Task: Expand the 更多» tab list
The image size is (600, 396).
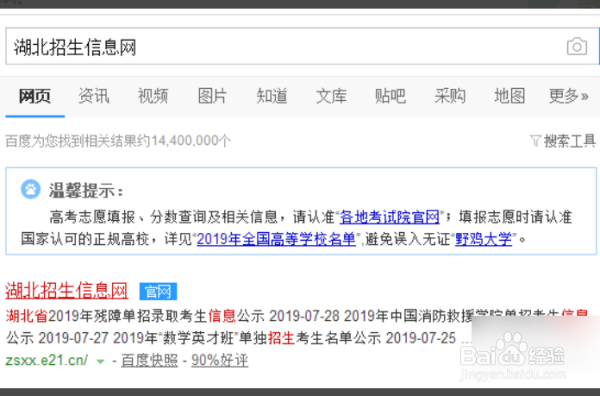Action: coord(569,96)
